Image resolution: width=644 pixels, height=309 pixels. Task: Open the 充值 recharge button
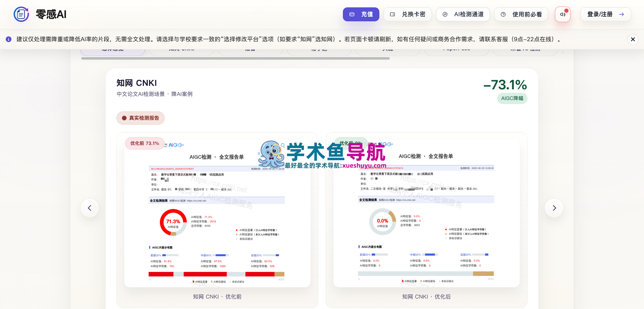point(361,14)
